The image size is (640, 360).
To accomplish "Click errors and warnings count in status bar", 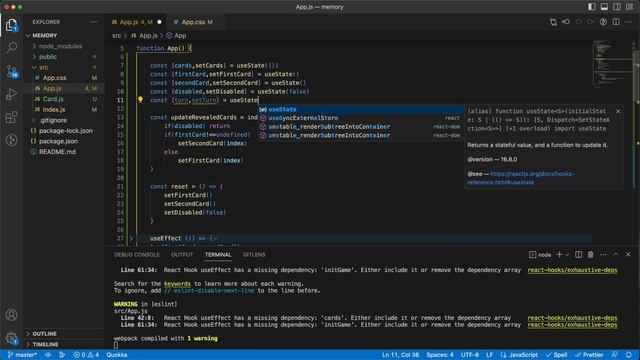I will [x=86, y=355].
